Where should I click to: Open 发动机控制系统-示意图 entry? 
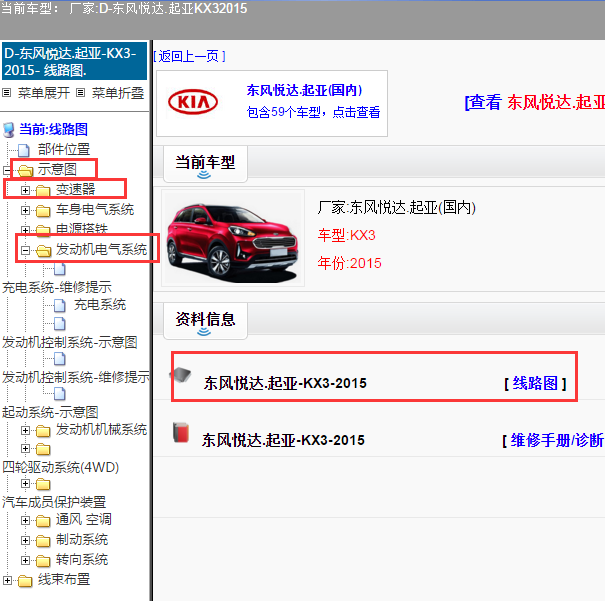pyautogui.click(x=70, y=342)
